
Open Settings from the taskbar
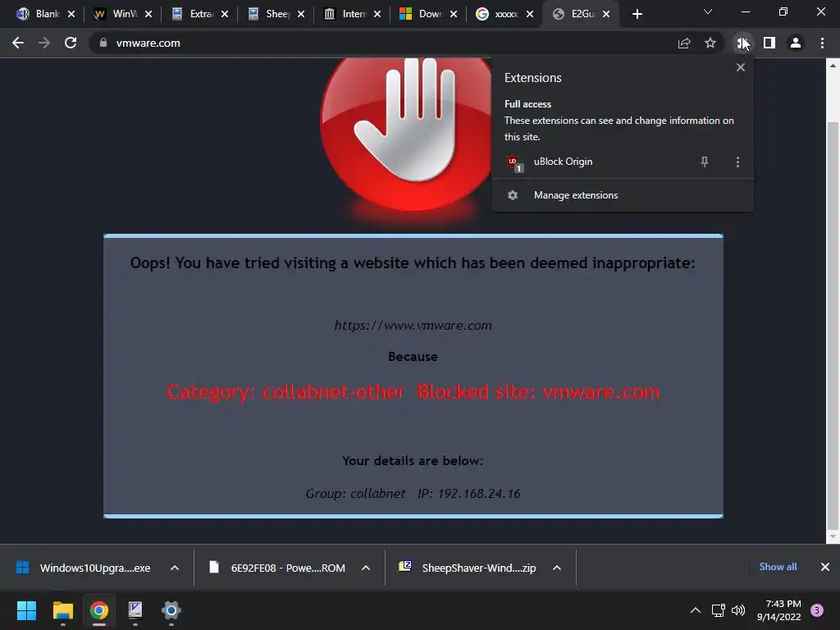click(x=171, y=610)
